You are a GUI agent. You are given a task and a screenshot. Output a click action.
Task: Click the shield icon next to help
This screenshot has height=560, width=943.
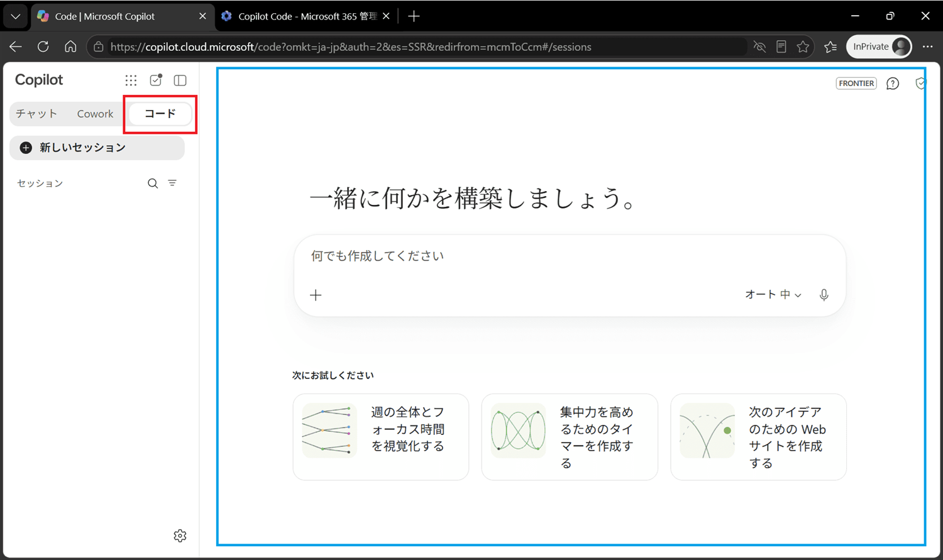(921, 84)
